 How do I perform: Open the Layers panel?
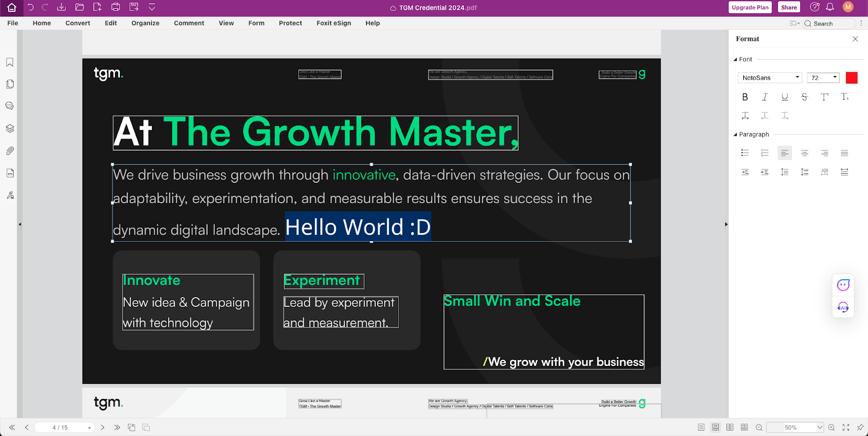(x=10, y=129)
